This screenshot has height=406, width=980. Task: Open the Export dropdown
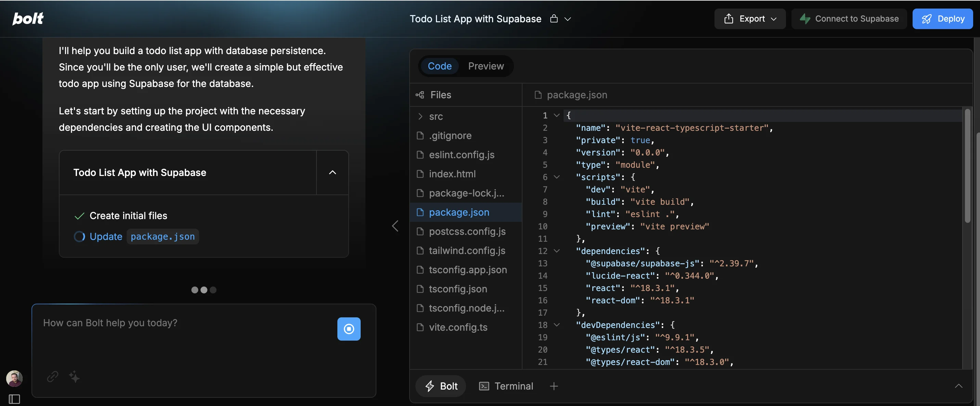click(x=749, y=18)
